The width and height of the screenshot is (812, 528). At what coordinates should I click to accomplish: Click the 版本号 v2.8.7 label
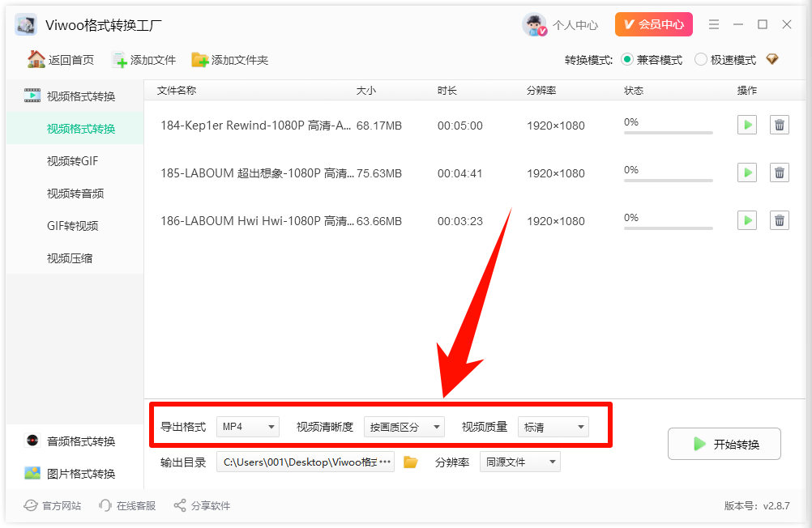(x=757, y=506)
